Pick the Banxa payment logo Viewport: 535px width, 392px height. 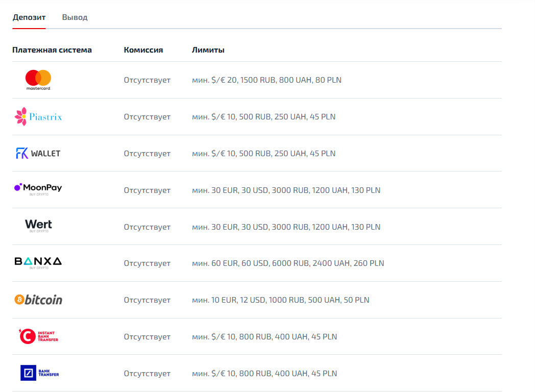pyautogui.click(x=38, y=263)
